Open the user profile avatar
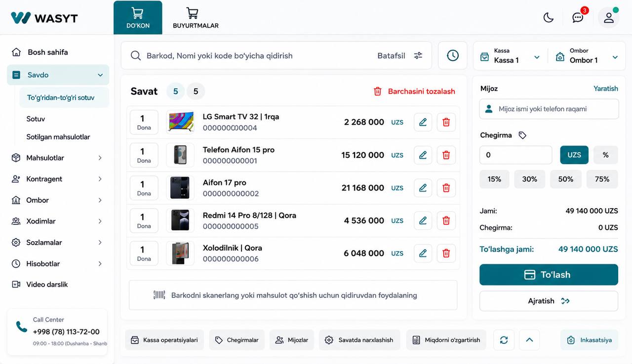632x364 pixels. [609, 18]
